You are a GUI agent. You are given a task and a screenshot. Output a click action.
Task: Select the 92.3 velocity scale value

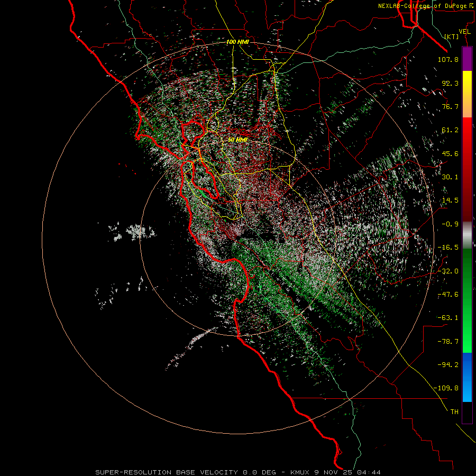pos(450,83)
